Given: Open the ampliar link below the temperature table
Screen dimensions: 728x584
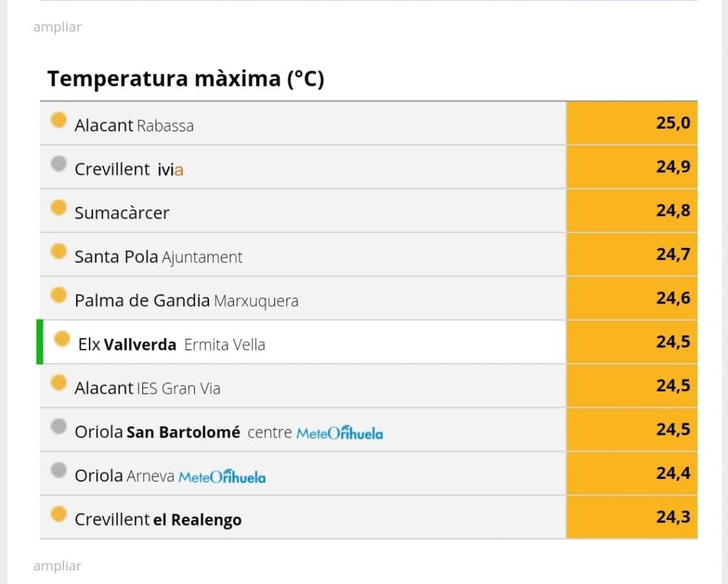Looking at the screenshot, I should pos(57,566).
